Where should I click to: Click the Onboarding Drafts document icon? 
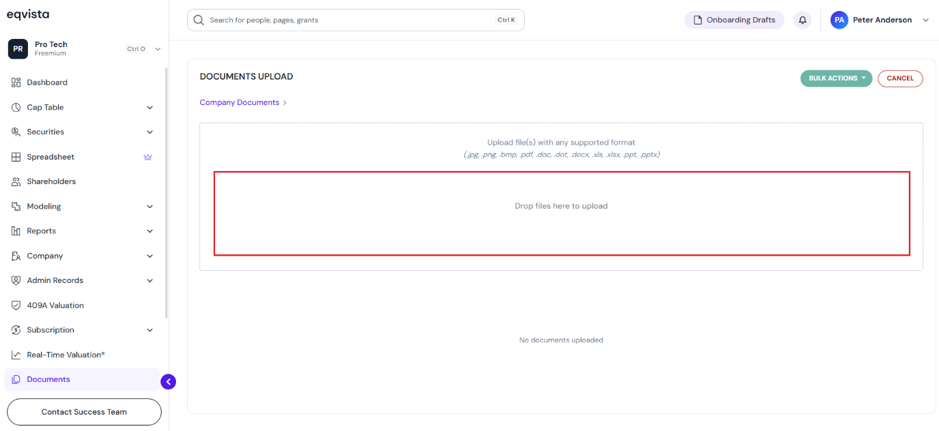coord(697,20)
